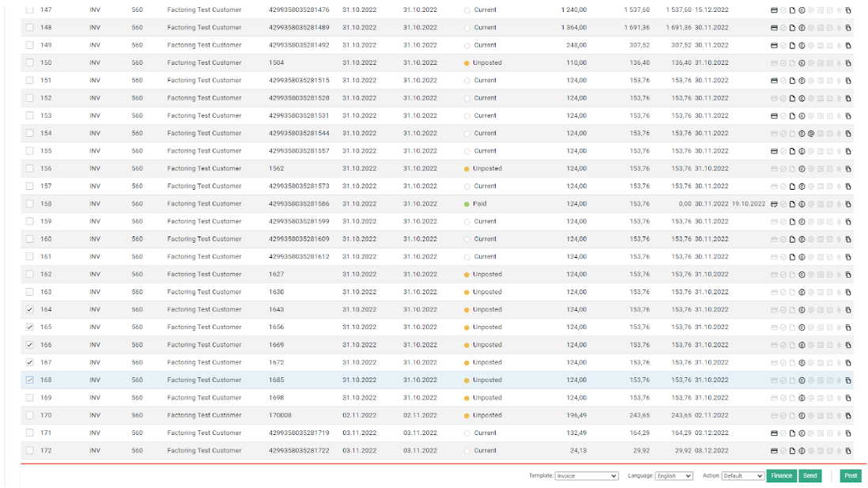Click the @ email icon in row 154
868x488 pixels.
pyautogui.click(x=811, y=134)
